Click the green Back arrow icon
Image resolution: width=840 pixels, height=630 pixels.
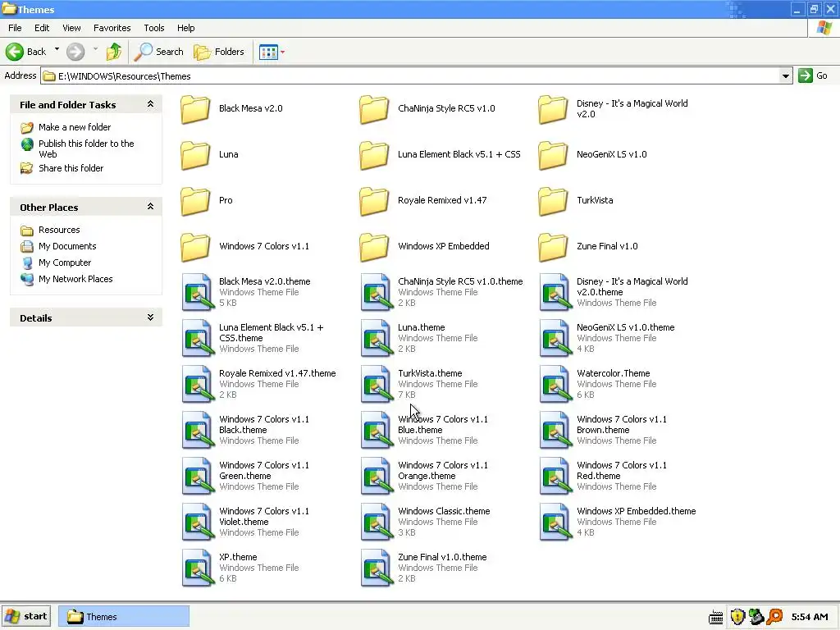(x=15, y=52)
